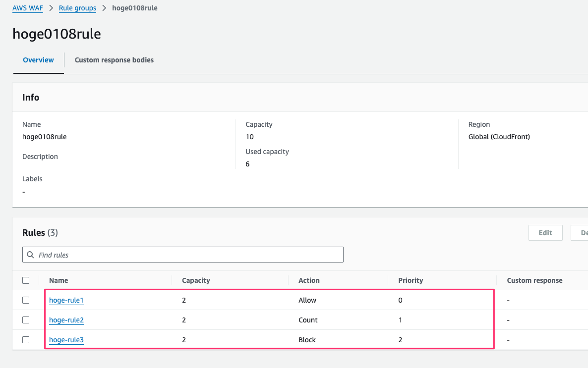588x368 pixels.
Task: Open the hoge-rule3 rule link
Action: (x=66, y=340)
